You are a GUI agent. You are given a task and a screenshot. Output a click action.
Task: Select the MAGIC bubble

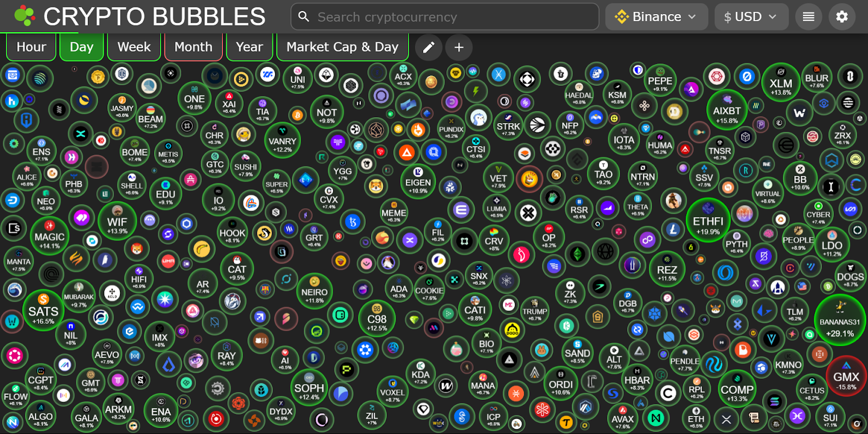[49, 237]
